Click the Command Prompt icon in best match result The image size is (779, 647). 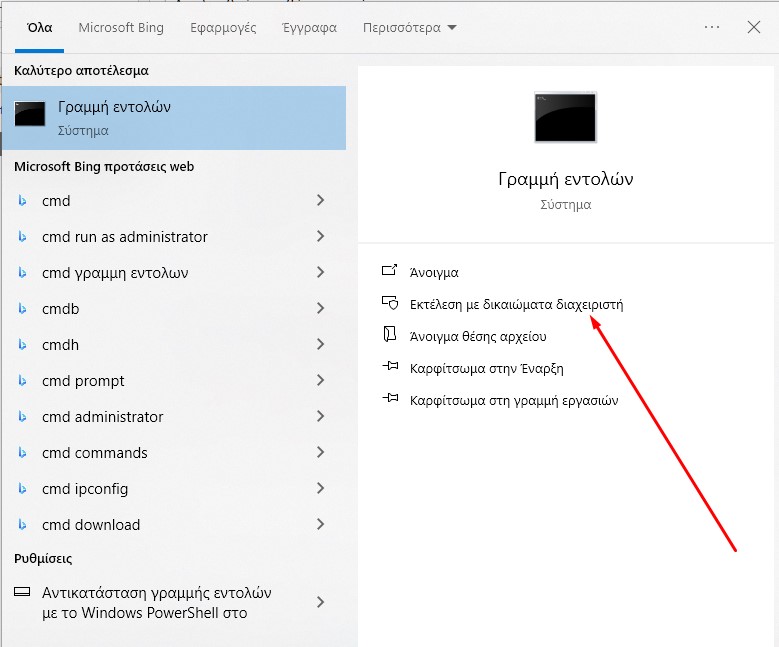click(29, 116)
